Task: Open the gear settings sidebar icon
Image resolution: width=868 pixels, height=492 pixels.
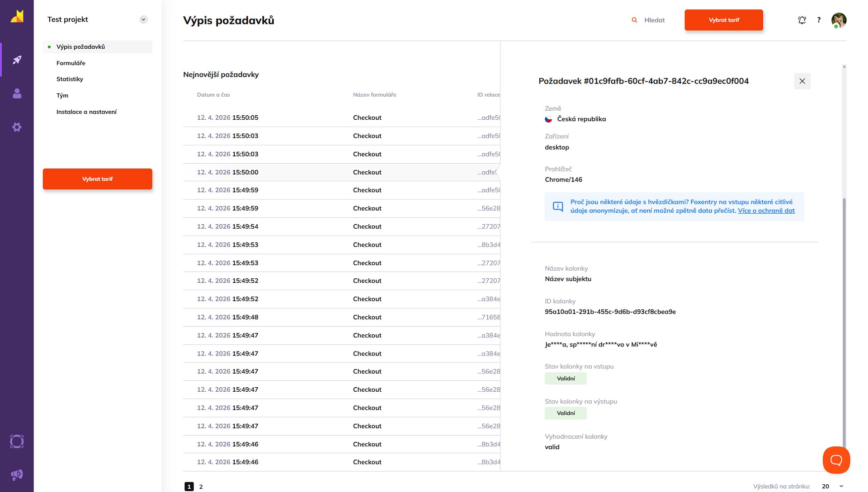Action: click(x=17, y=127)
